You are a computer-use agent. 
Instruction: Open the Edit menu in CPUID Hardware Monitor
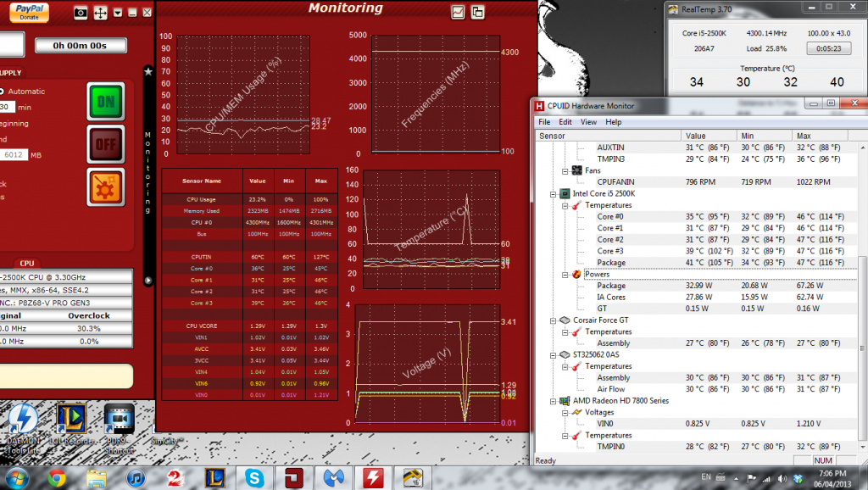(565, 122)
